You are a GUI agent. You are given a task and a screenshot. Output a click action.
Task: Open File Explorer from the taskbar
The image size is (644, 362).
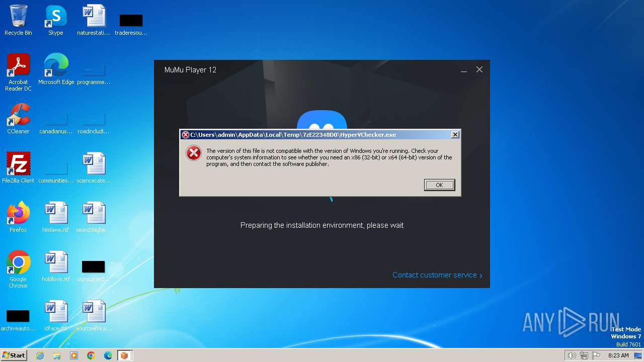[57, 355]
